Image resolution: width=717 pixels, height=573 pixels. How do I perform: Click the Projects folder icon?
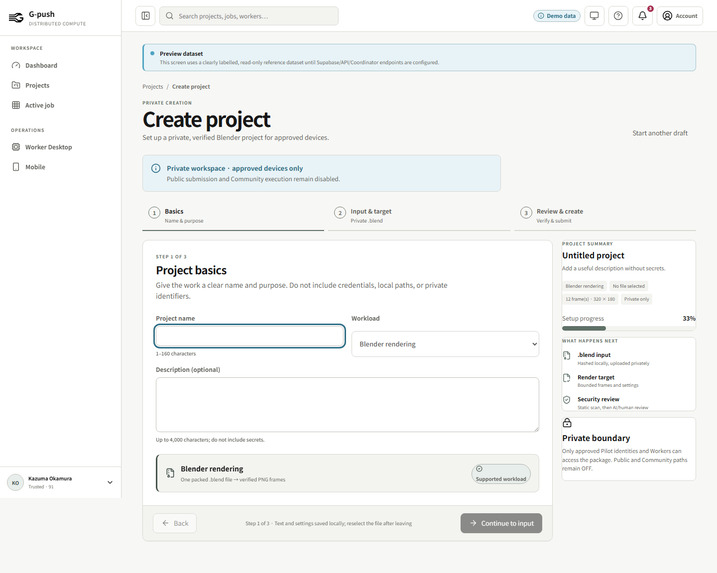click(x=16, y=85)
